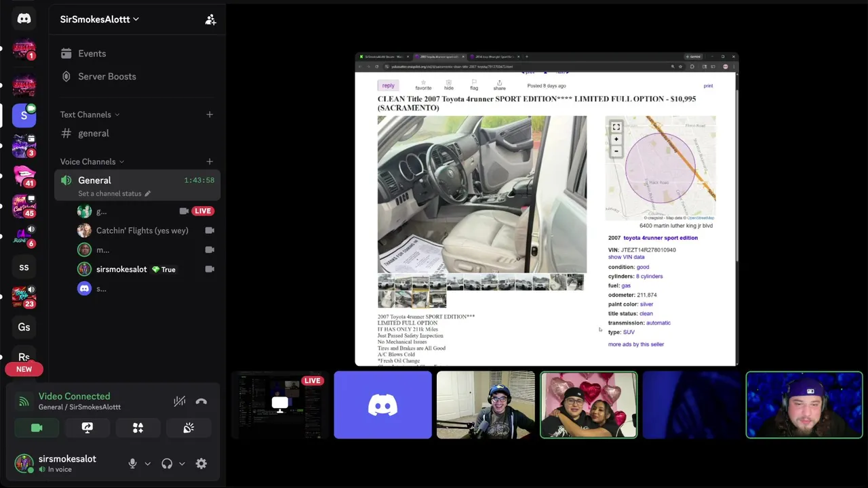
Task: Invite people to the server
Action: 210,20
